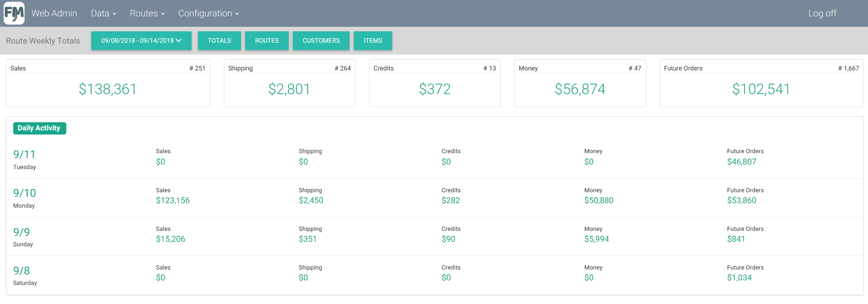Open the Web Admin home link
The width and height of the screenshot is (868, 304).
point(54,13)
